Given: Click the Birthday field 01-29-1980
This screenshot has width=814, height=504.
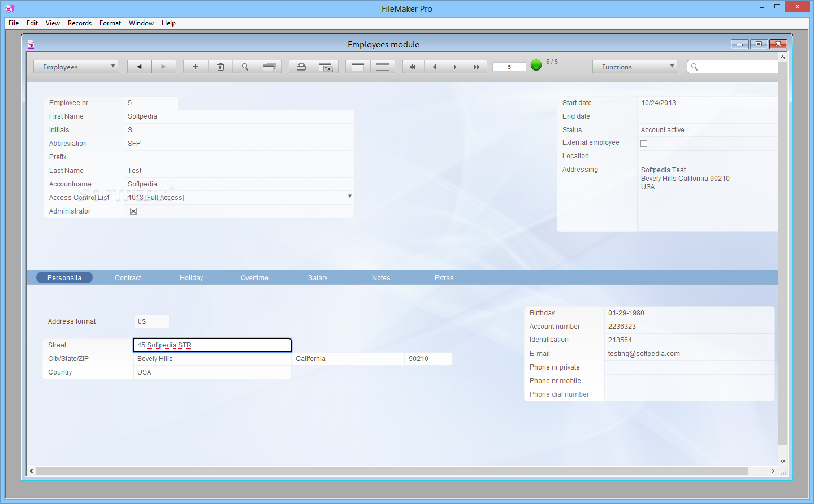Looking at the screenshot, I should [x=689, y=313].
